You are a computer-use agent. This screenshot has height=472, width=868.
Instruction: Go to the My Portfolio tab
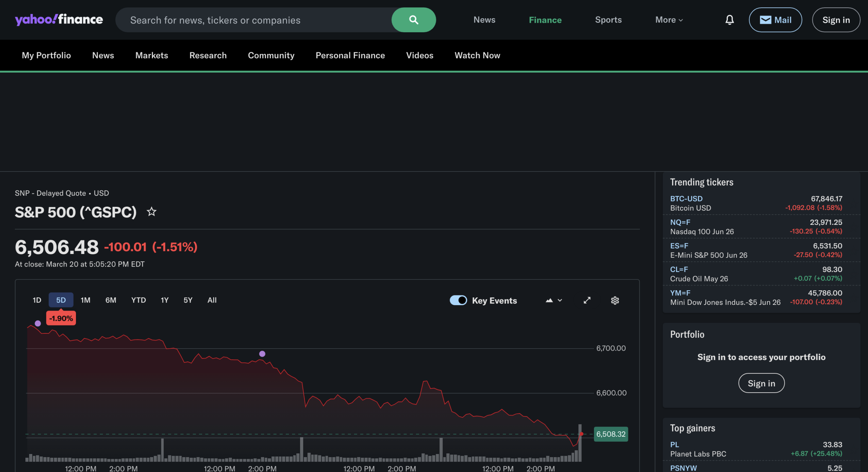click(x=46, y=55)
